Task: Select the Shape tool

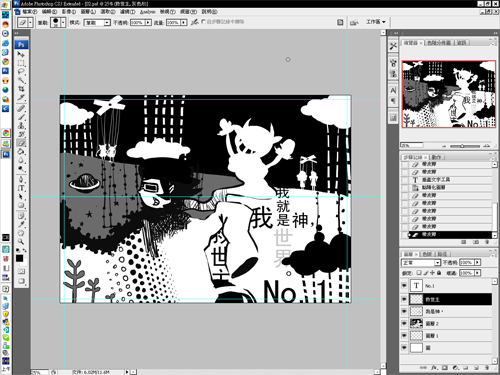Action: [21, 205]
